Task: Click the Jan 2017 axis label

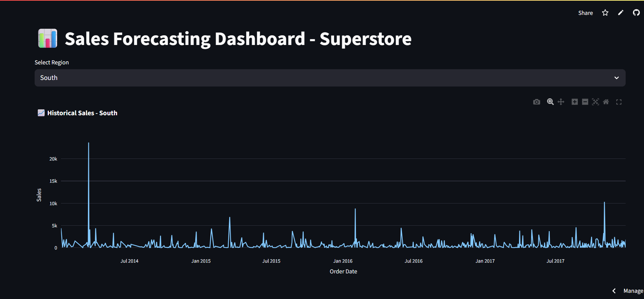Action: tap(485, 261)
